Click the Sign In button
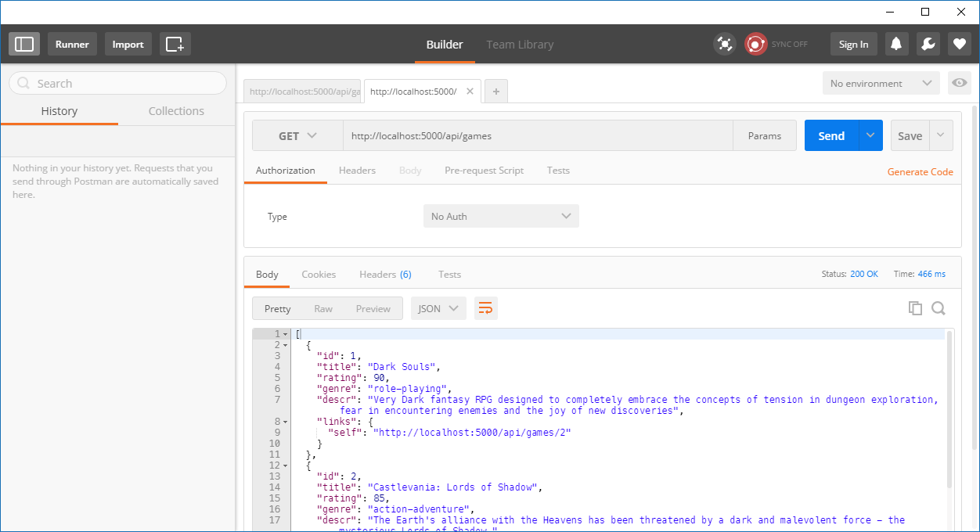Viewport: 980px width, 532px height. coord(853,45)
